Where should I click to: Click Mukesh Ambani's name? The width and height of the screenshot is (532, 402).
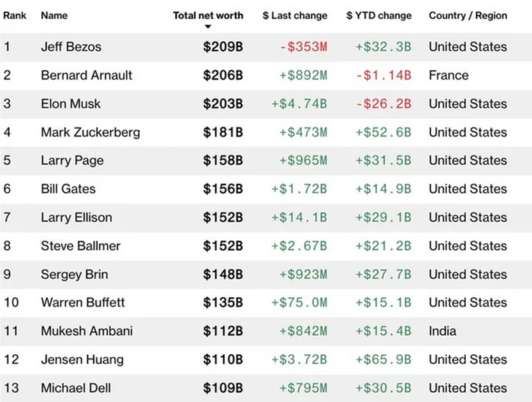coord(87,331)
